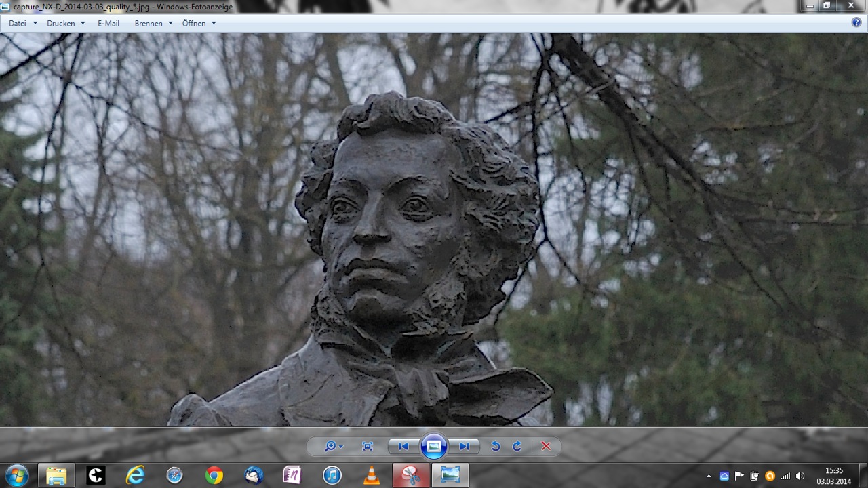This screenshot has height=488, width=868.
Task: Open Thunderbird mail on taskbar
Action: pyautogui.click(x=253, y=476)
